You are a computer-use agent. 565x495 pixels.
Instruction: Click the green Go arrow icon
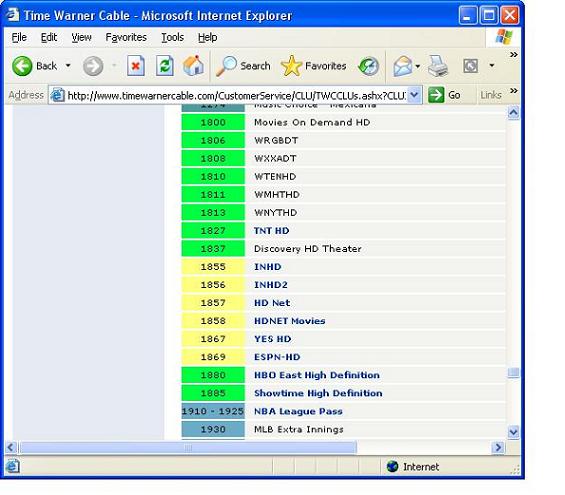coord(436,95)
